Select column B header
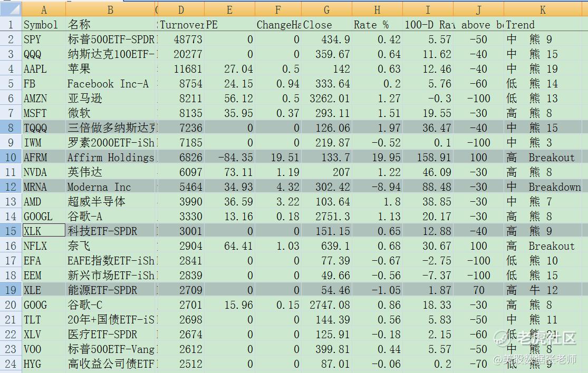The image size is (588, 373). pyautogui.click(x=110, y=9)
